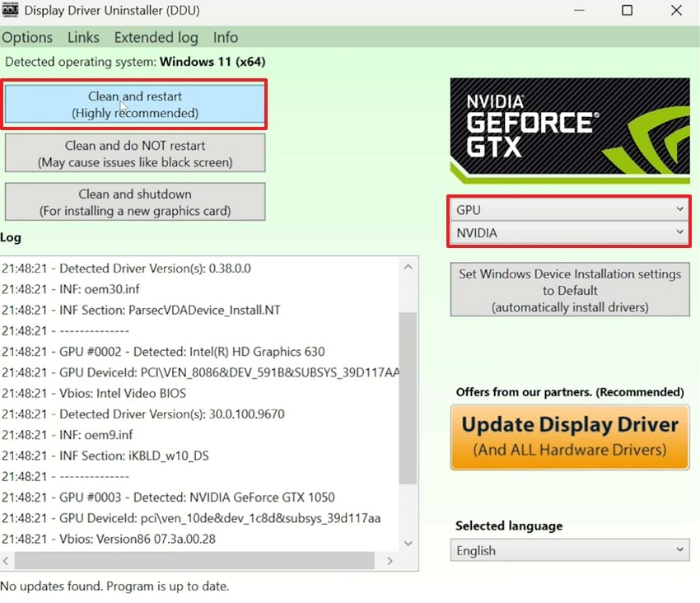The width and height of the screenshot is (700, 603).
Task: Close the DDU window
Action: [676, 10]
